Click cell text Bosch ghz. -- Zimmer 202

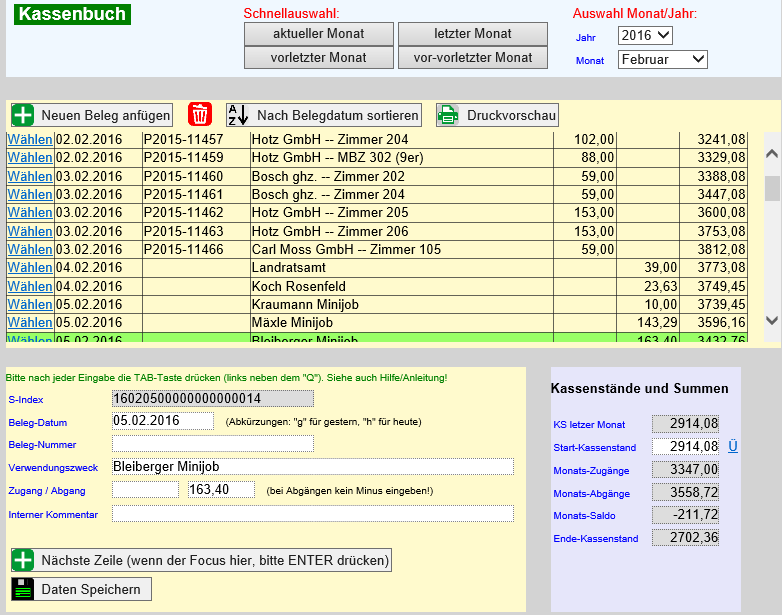point(328,177)
